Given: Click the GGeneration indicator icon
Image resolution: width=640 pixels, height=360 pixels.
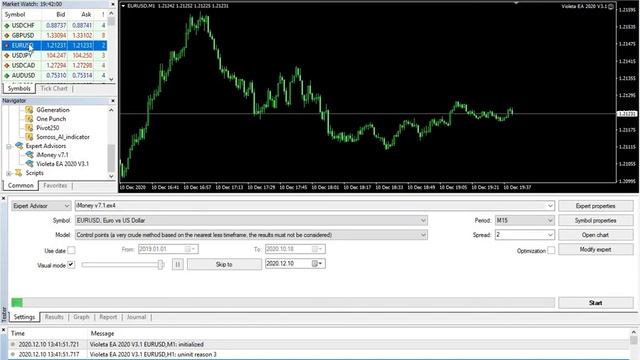Looking at the screenshot, I should [x=29, y=110].
